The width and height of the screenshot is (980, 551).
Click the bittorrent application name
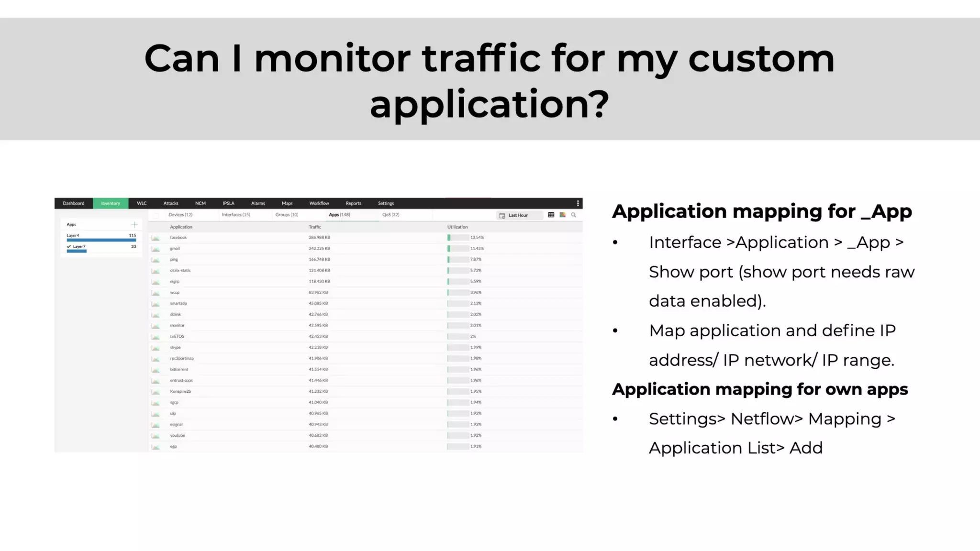click(x=179, y=370)
